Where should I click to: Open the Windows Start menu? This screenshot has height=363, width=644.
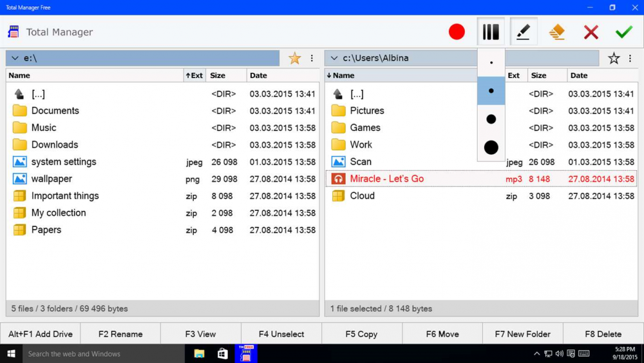coord(11,353)
